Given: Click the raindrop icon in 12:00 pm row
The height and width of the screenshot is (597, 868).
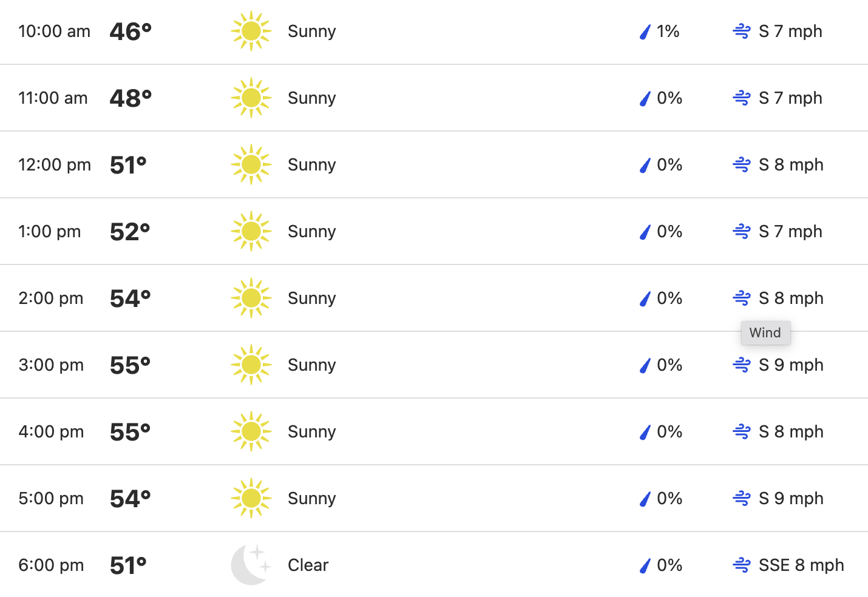Looking at the screenshot, I should coord(645,165).
